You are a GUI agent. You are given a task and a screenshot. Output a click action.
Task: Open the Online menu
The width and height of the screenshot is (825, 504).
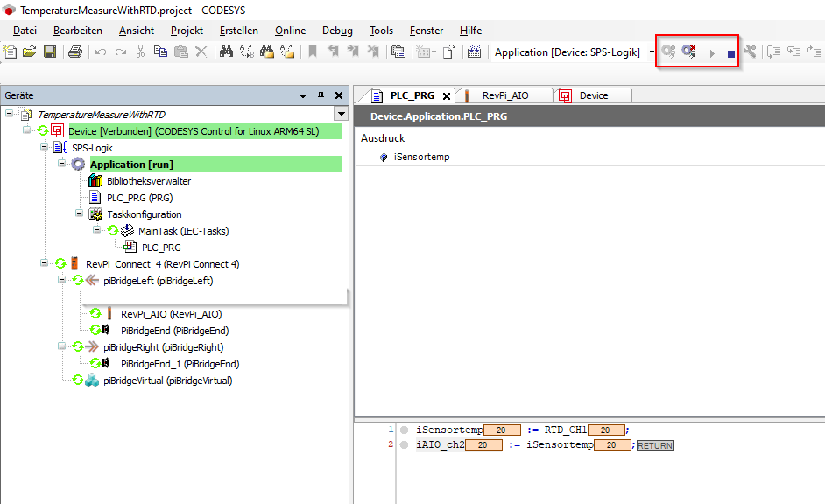[x=290, y=30]
